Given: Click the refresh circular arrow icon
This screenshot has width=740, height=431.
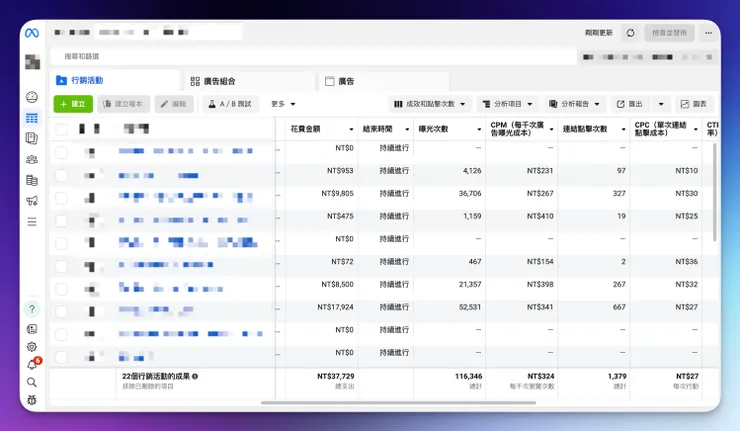Looking at the screenshot, I should [x=631, y=33].
